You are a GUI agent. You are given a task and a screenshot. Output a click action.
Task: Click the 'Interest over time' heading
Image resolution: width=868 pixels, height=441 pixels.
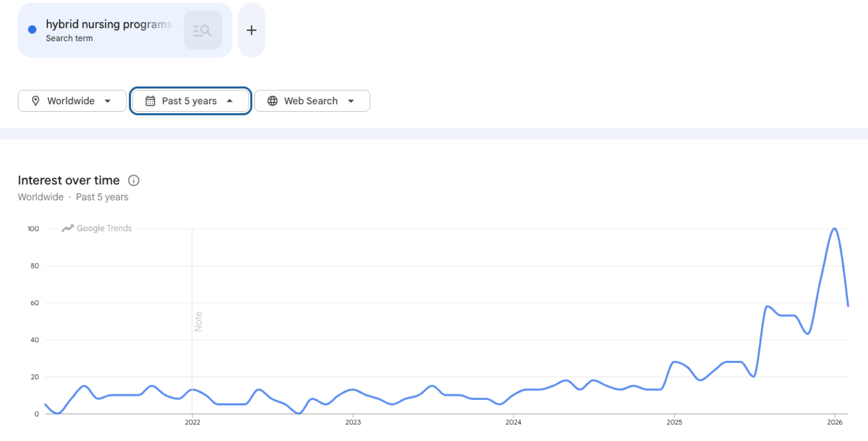coord(69,181)
